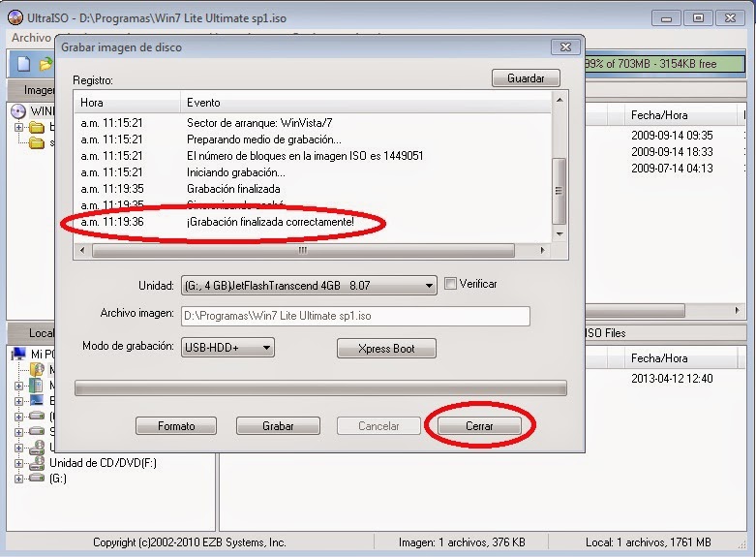Click the greyed Cancelar button

click(x=378, y=425)
